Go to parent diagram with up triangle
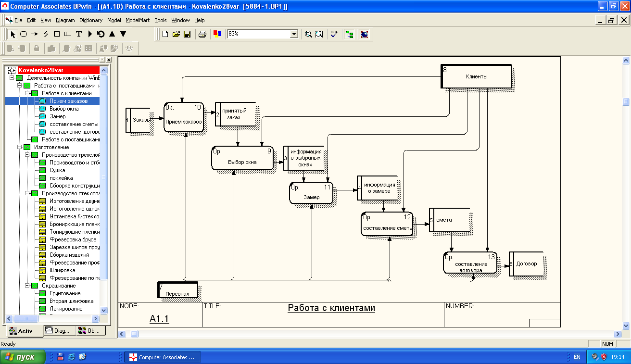Screen dimensions: 631x364 (x=112, y=34)
